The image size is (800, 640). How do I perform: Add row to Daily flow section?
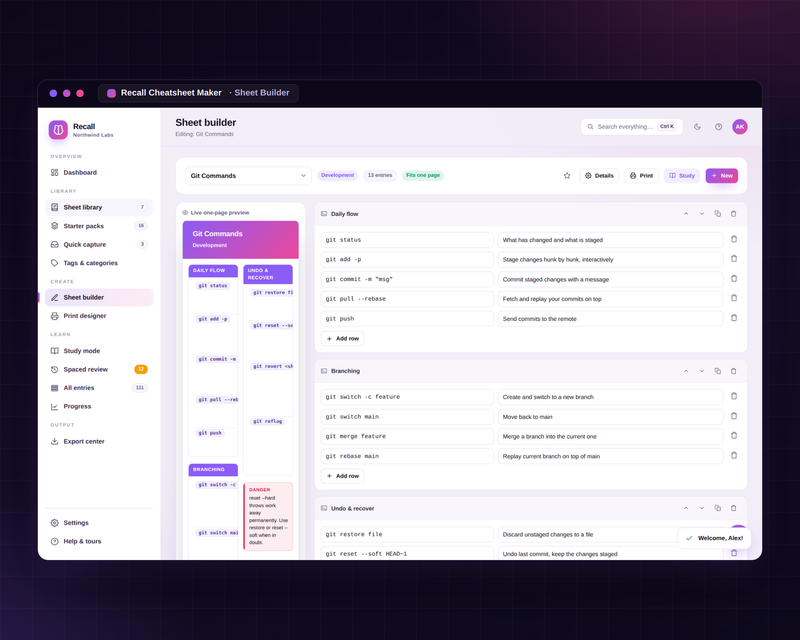pyautogui.click(x=342, y=338)
